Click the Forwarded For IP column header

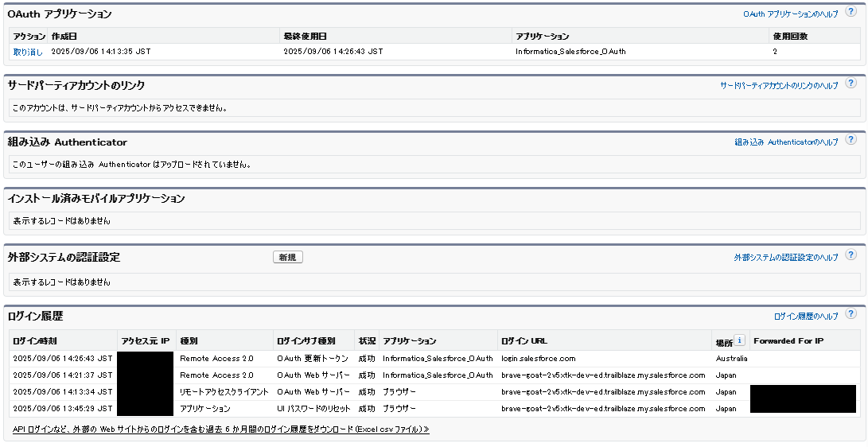coord(788,341)
